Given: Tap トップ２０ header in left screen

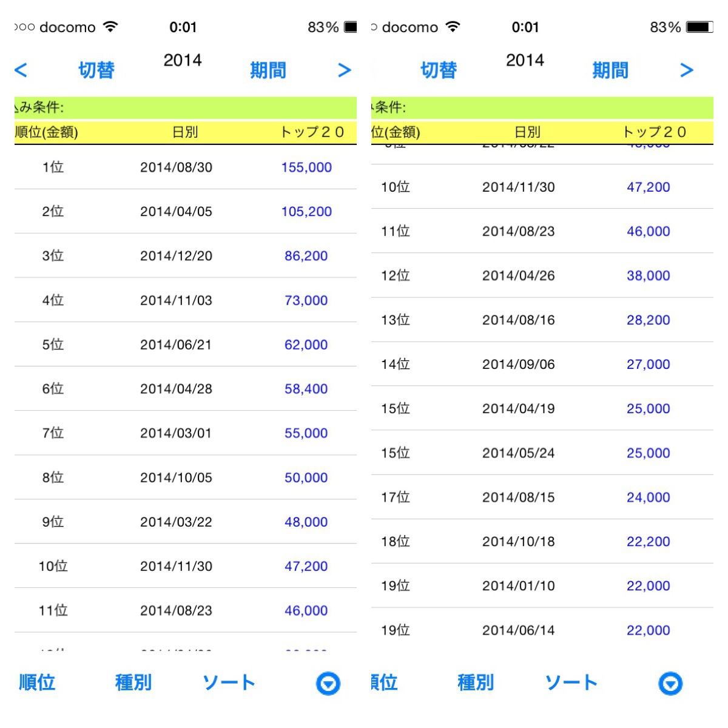Looking at the screenshot, I should pos(312,132).
